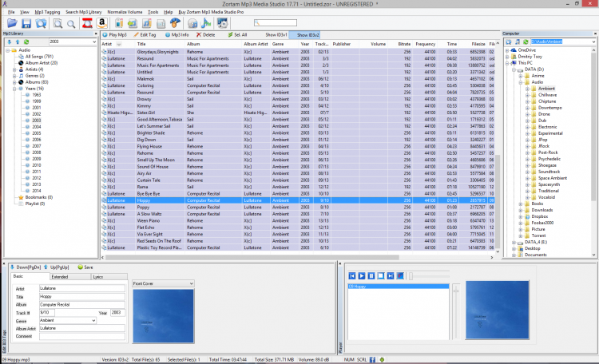Open the Front Cover dropdown

tap(163, 283)
